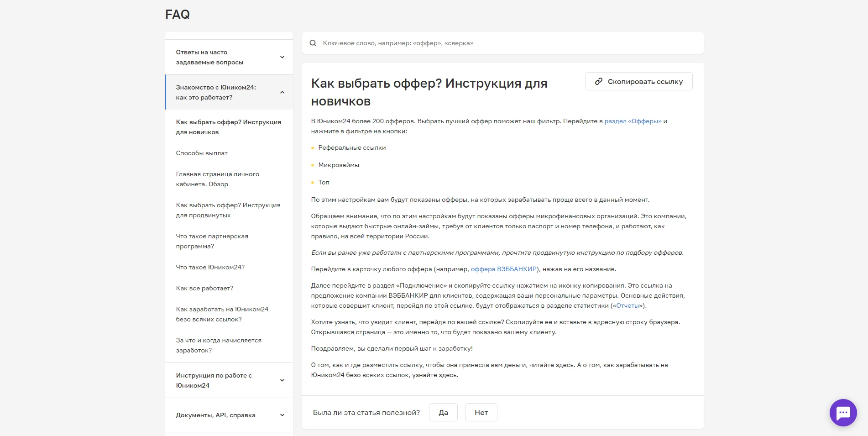Follow the 'раздел «Офферы»' link
This screenshot has height=436, width=868.
(633, 121)
